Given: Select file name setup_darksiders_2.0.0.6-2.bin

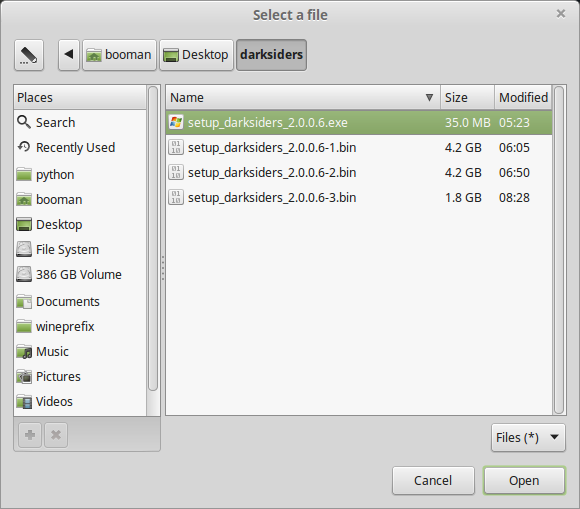Looking at the screenshot, I should point(272,172).
